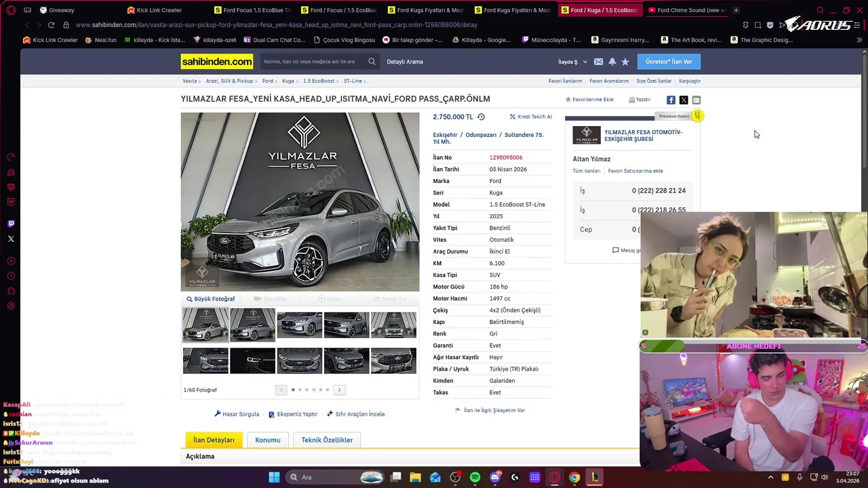Screen dimensions: 868x488
Task: Switch to Ford Chime Sound browser tab
Action: (x=686, y=10)
